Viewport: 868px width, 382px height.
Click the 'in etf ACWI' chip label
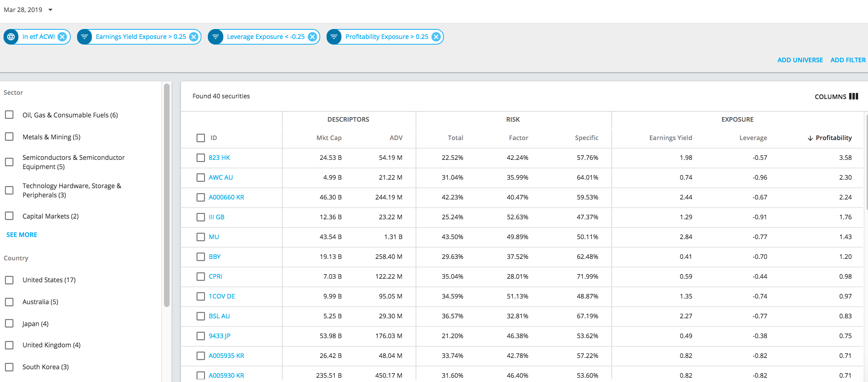(x=39, y=37)
